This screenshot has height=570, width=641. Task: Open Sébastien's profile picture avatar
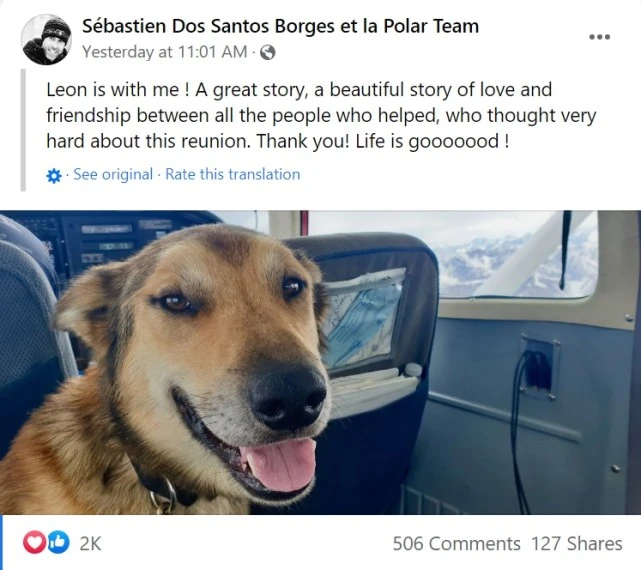coord(46,40)
